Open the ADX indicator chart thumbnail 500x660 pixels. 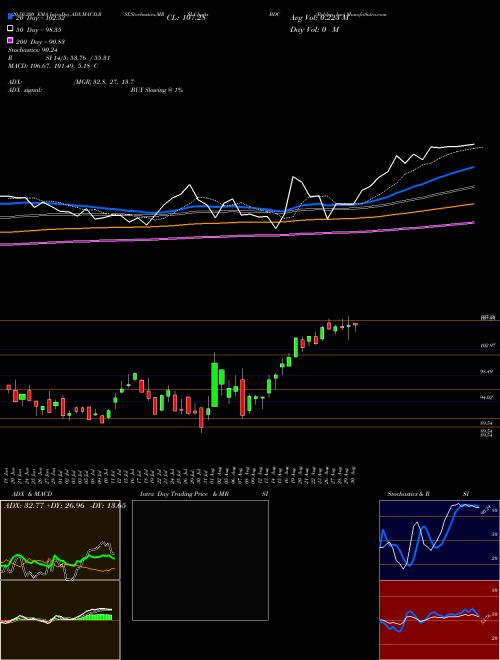tap(60, 540)
